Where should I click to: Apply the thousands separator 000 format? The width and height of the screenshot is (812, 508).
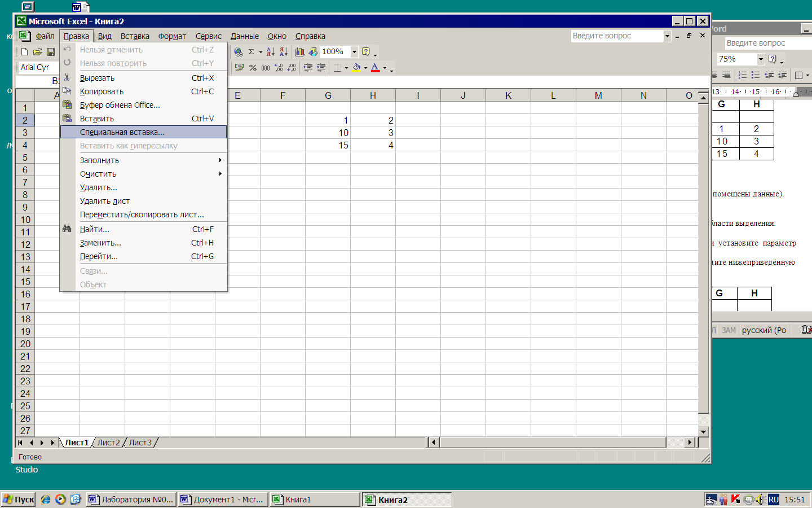(x=266, y=68)
